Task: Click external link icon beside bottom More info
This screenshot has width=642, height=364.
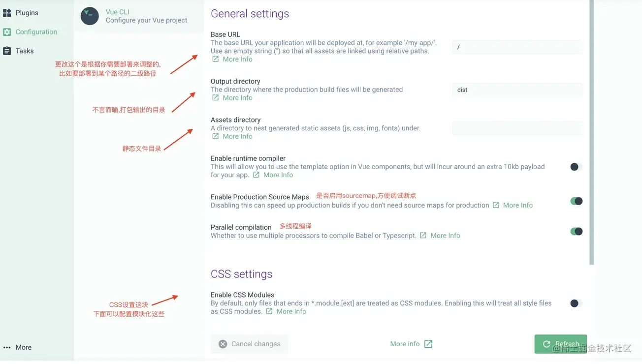Action: (428, 344)
